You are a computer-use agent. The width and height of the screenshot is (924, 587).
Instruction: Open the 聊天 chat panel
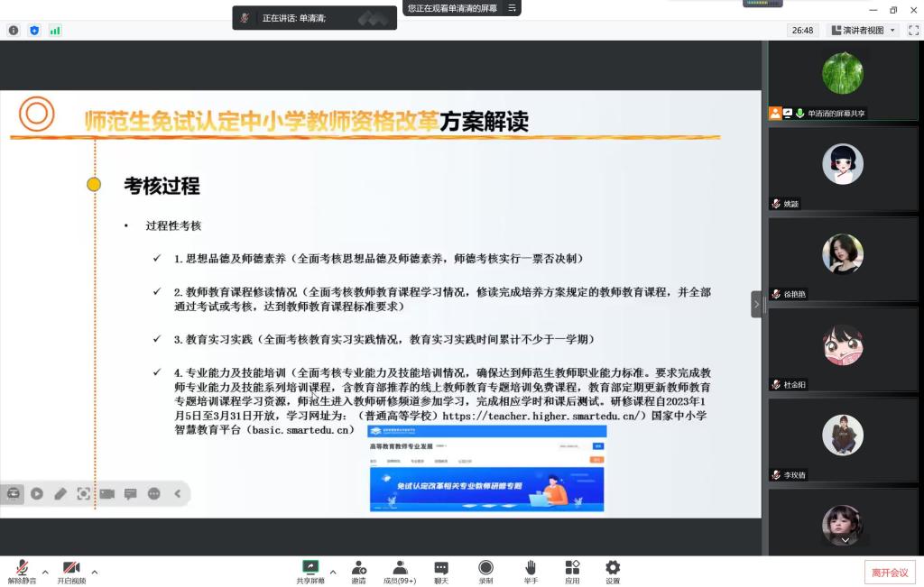point(441,568)
